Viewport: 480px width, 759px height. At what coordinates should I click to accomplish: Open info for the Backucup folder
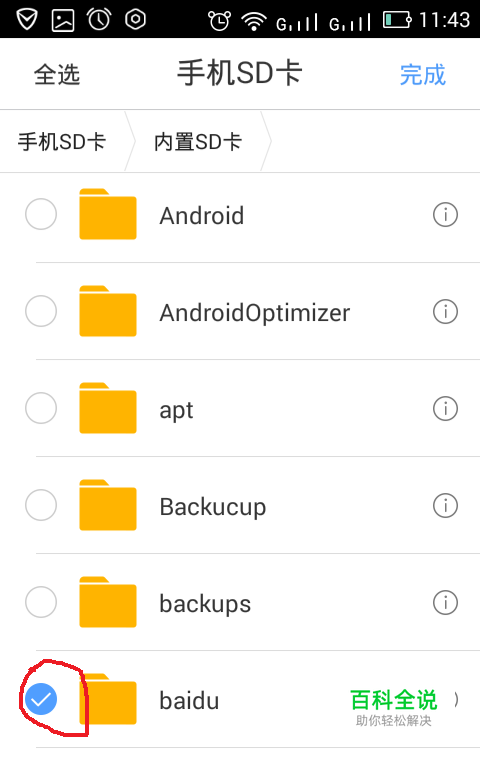pos(445,505)
